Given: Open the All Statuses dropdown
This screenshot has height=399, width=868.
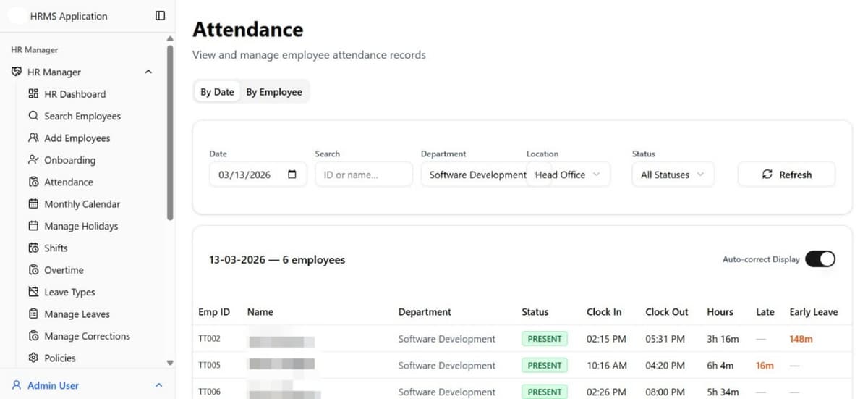Looking at the screenshot, I should tap(673, 175).
